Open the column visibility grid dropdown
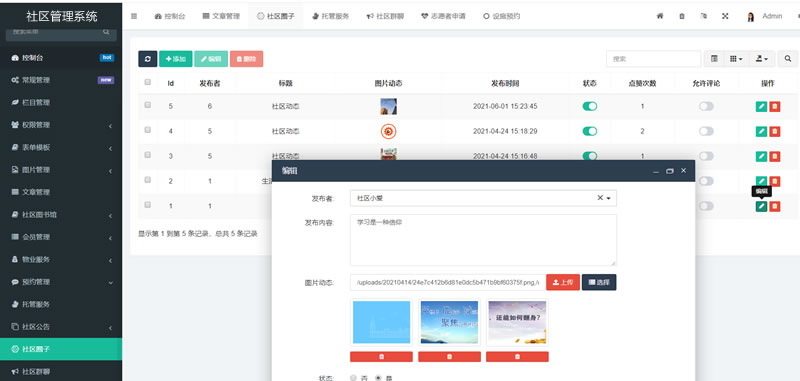This screenshot has height=381, width=800. pyautogui.click(x=736, y=59)
